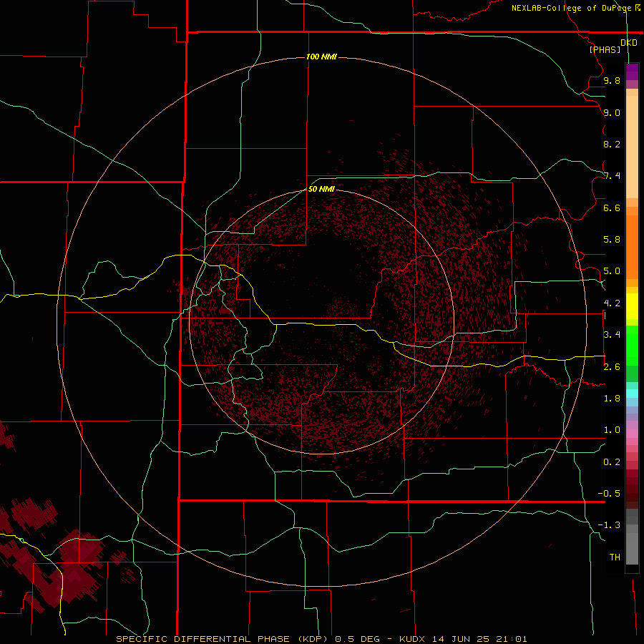Click the 100 NMI range ring label
The image size is (644, 644).
pyautogui.click(x=321, y=57)
